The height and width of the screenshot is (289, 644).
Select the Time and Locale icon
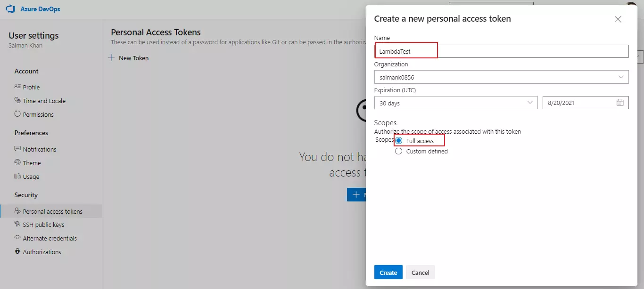[x=18, y=100]
